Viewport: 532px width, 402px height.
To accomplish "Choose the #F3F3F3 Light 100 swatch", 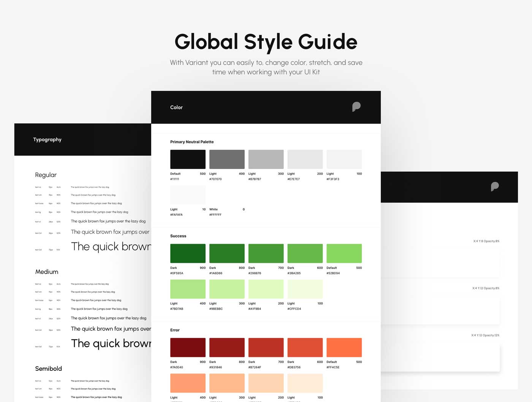I will 344,159.
